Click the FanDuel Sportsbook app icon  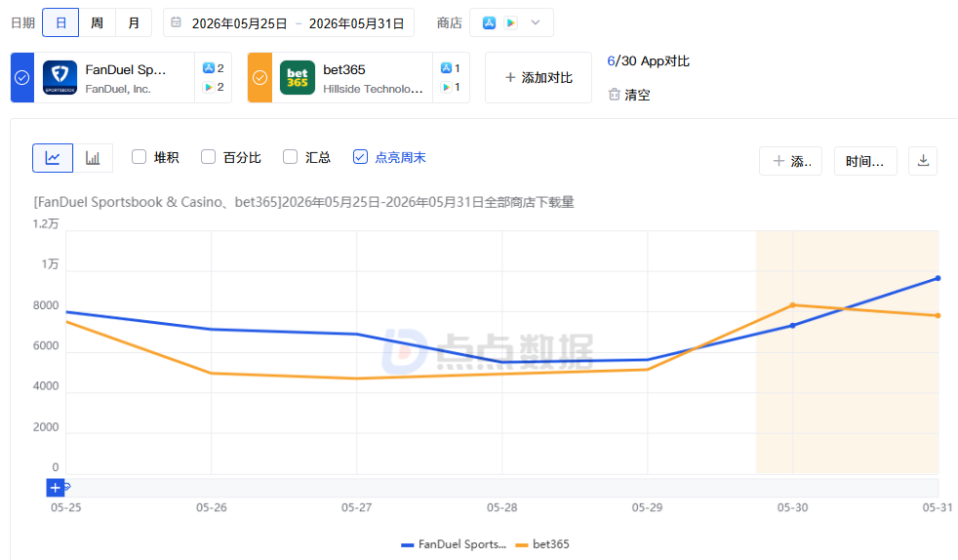60,77
